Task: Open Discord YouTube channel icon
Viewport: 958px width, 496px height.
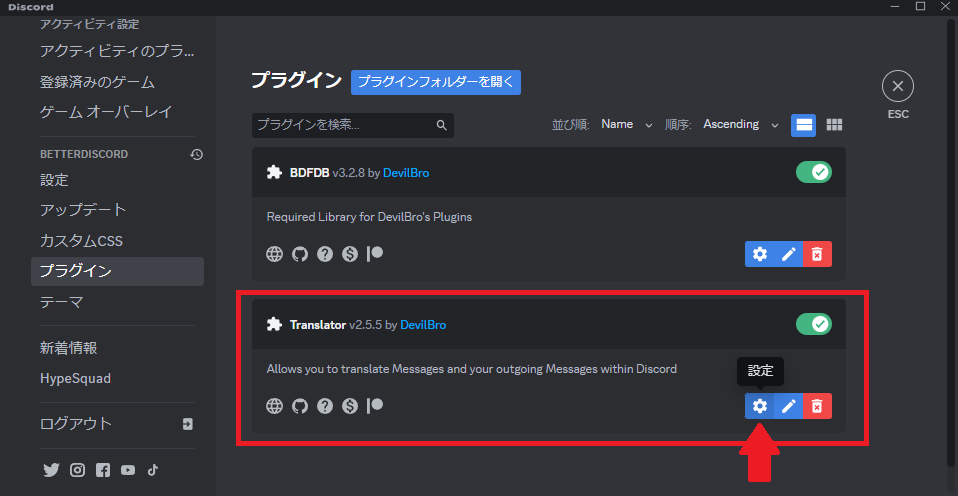Action: click(128, 470)
